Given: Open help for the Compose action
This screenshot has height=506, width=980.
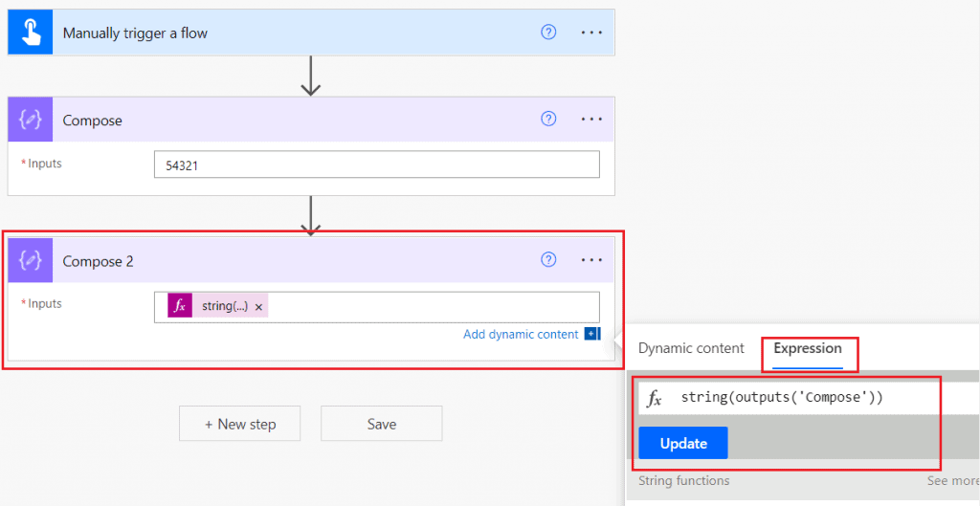Looking at the screenshot, I should (x=548, y=120).
